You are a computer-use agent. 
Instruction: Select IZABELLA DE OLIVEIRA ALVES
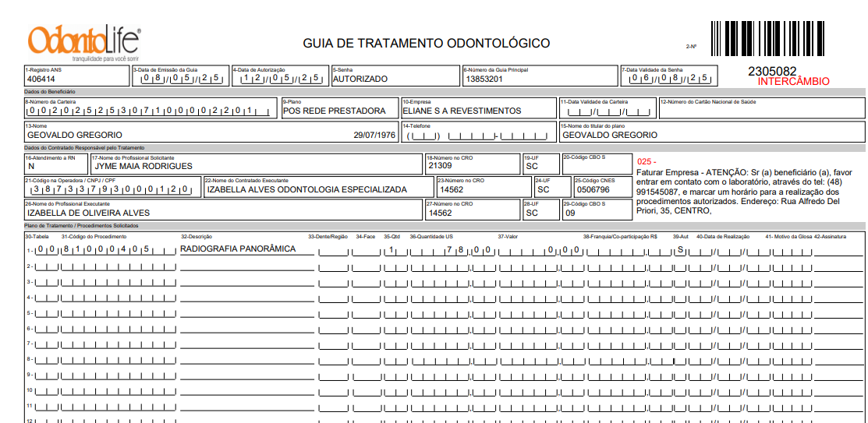tap(89, 213)
